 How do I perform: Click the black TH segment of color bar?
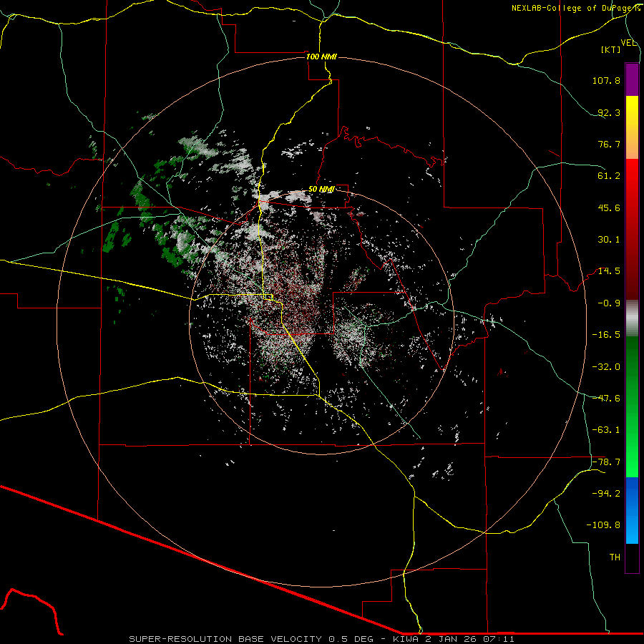632,557
